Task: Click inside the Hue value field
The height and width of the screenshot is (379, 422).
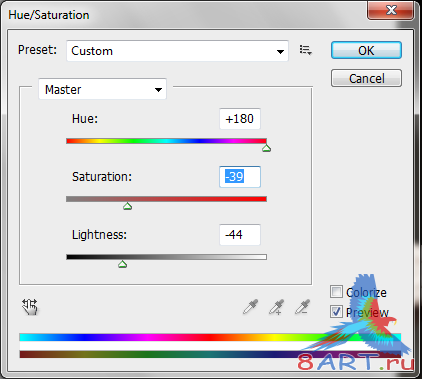Action: point(240,119)
